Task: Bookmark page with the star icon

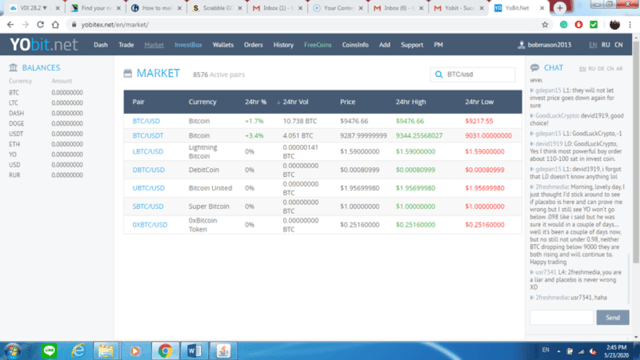Action: point(545,24)
